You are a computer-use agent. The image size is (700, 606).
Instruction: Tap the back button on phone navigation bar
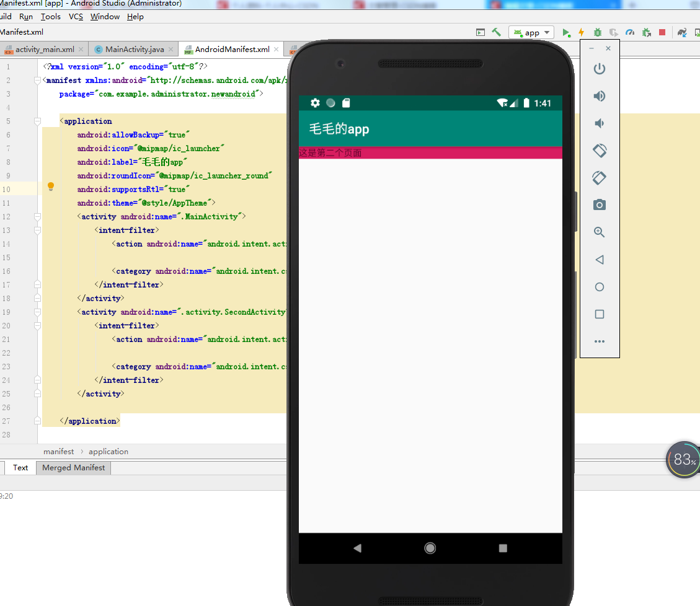357,548
